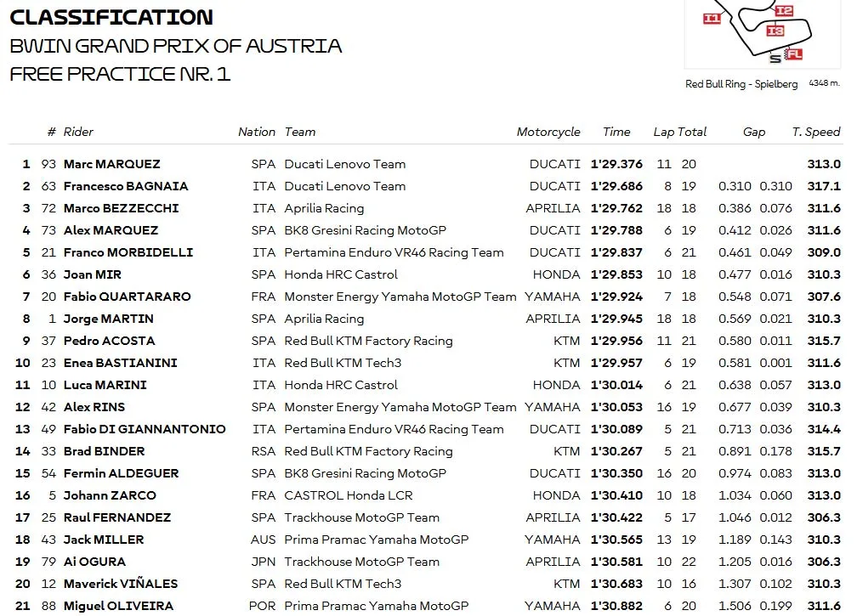
Task: Select rider Alex MARQUEZ
Action: point(111,230)
